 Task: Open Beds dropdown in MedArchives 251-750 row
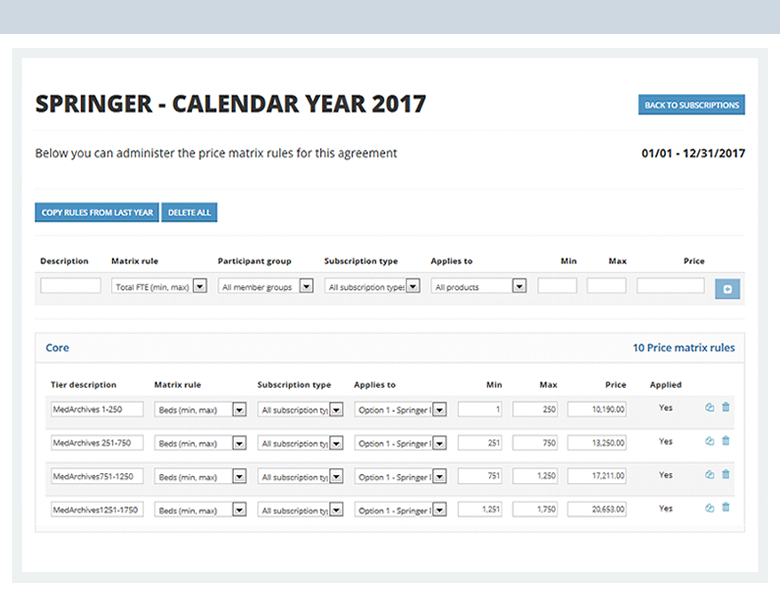coord(200,443)
